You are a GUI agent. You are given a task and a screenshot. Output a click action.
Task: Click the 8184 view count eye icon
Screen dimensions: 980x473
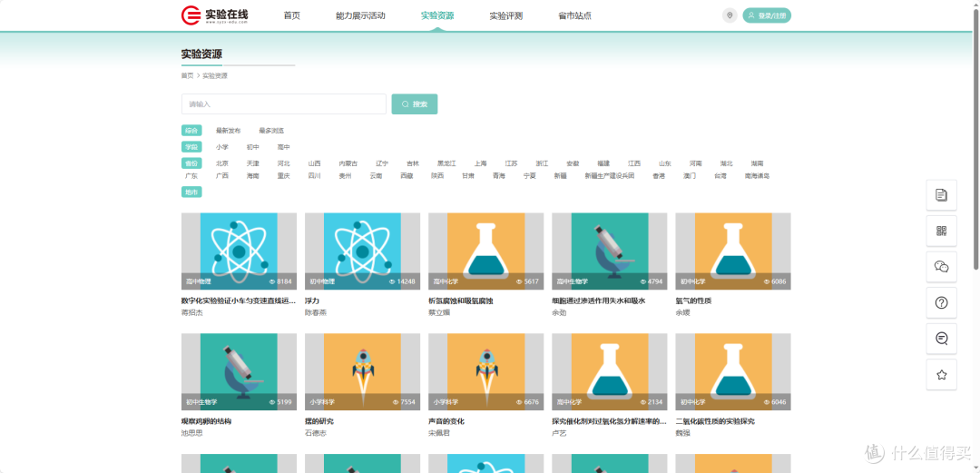272,281
